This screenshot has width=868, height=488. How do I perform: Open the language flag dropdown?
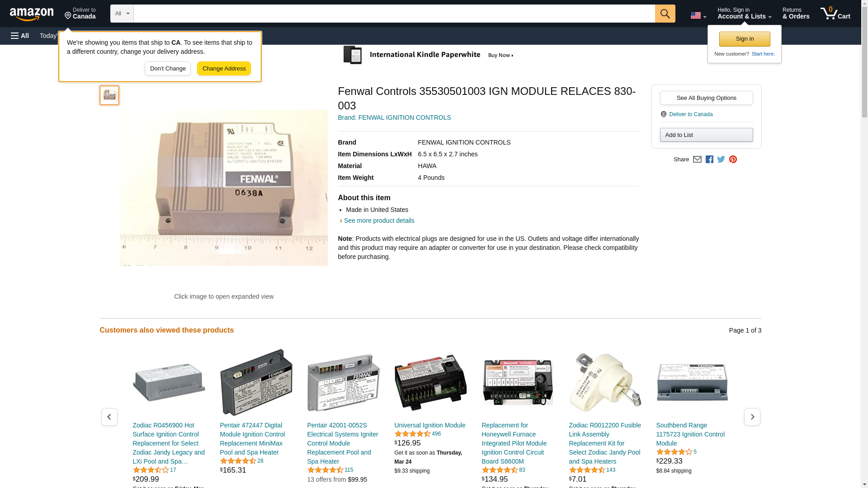pyautogui.click(x=698, y=15)
